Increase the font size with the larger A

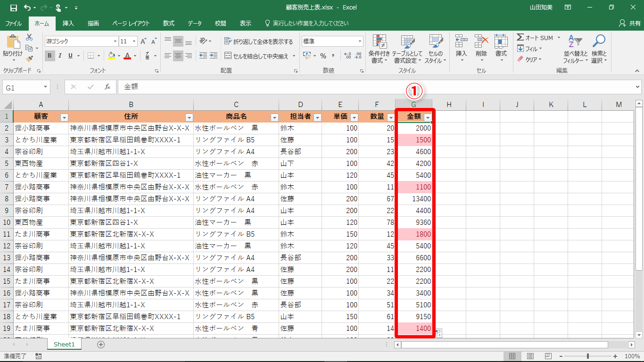pos(143,41)
